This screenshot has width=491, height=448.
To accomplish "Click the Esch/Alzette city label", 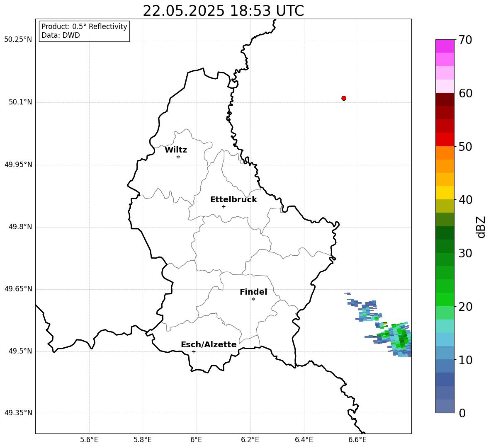I will (x=209, y=344).
